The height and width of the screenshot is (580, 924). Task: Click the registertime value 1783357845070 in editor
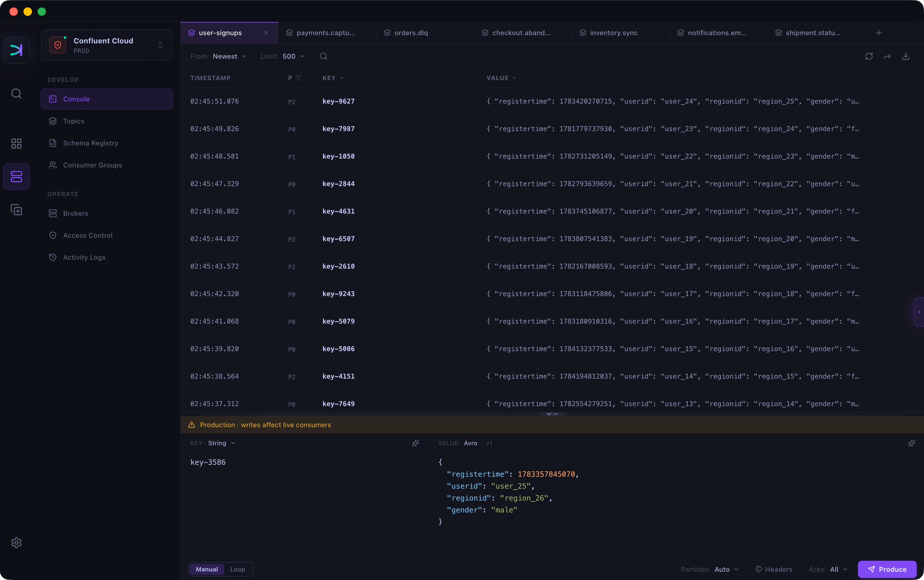pyautogui.click(x=546, y=474)
